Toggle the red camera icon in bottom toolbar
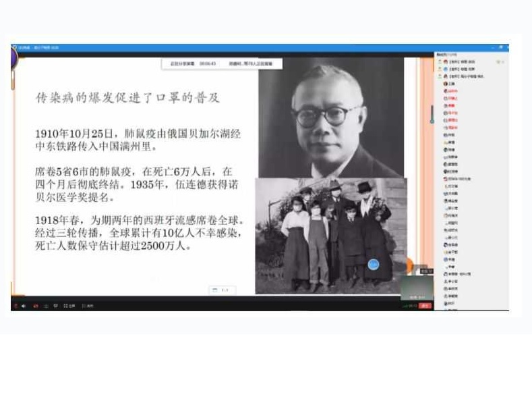532x403 pixels. [35, 306]
